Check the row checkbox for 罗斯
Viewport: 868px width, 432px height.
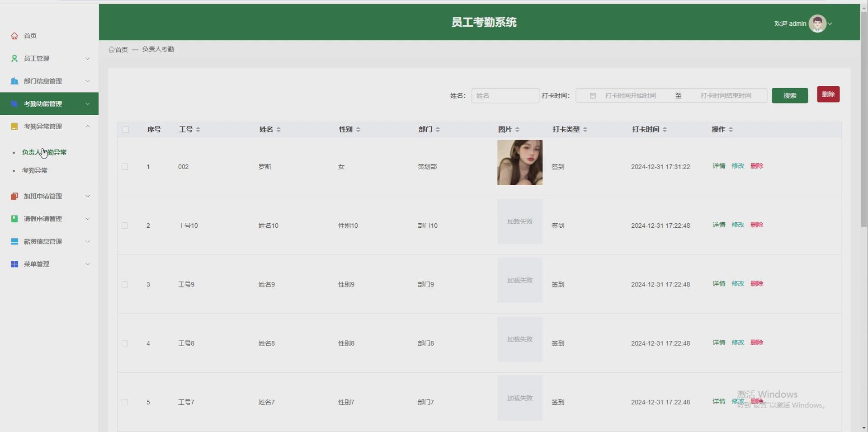125,167
